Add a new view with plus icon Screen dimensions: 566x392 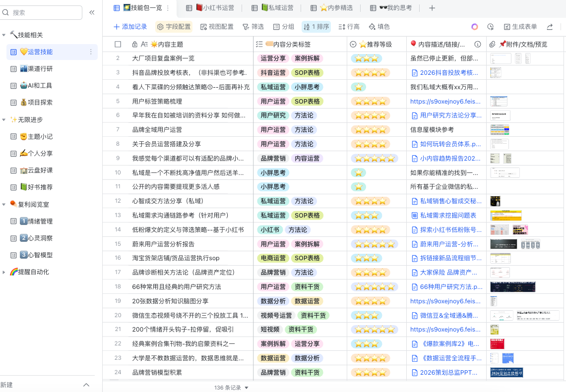tap(432, 8)
